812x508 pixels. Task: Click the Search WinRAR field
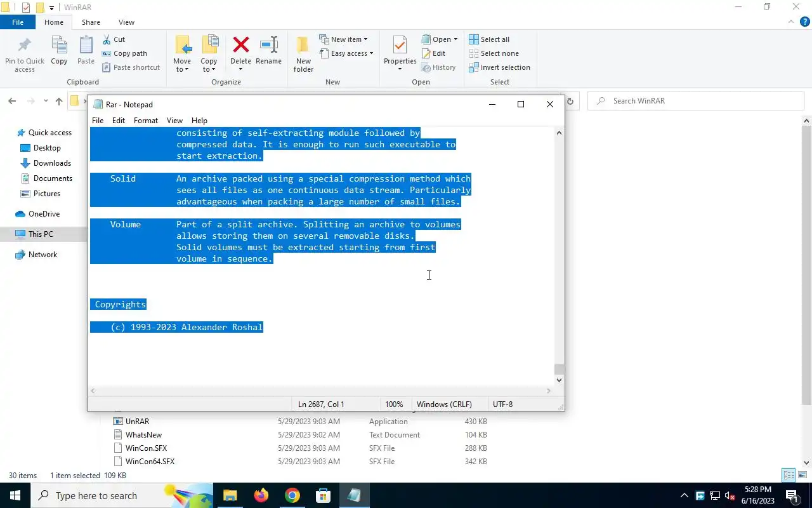pos(695,101)
